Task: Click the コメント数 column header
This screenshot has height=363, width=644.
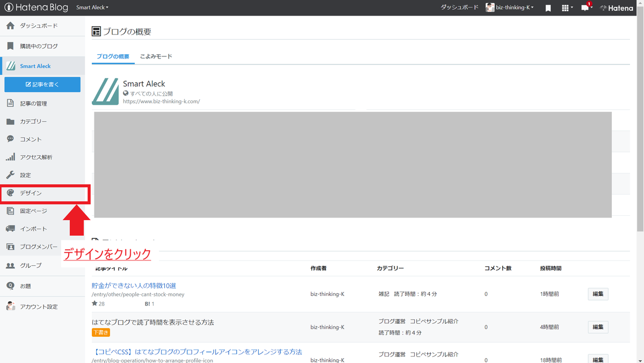Action: click(x=498, y=268)
